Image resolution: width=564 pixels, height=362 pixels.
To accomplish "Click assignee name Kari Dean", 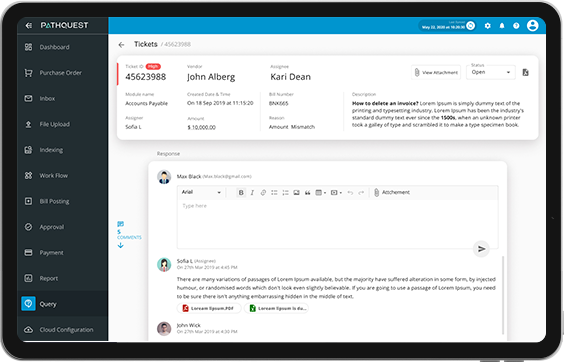I will click(291, 77).
